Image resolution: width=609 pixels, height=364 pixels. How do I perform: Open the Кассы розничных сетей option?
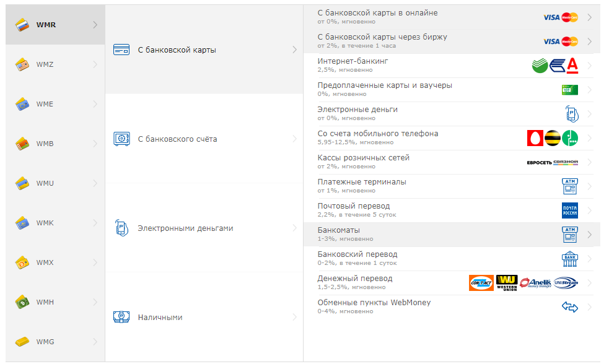(452, 162)
